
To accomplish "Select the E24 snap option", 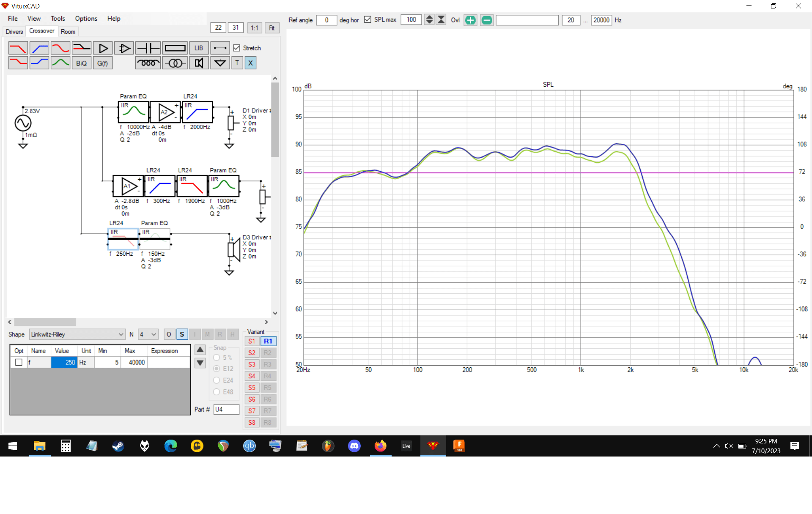I will click(x=217, y=380).
